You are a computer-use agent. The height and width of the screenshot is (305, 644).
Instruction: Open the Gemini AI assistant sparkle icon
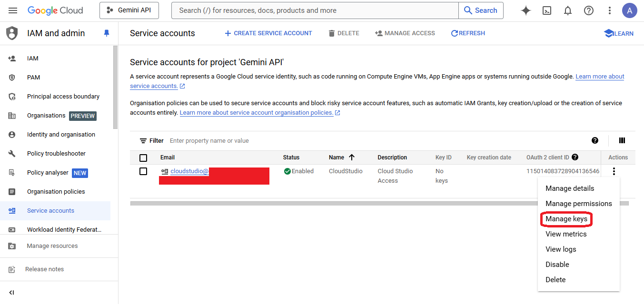526,10
